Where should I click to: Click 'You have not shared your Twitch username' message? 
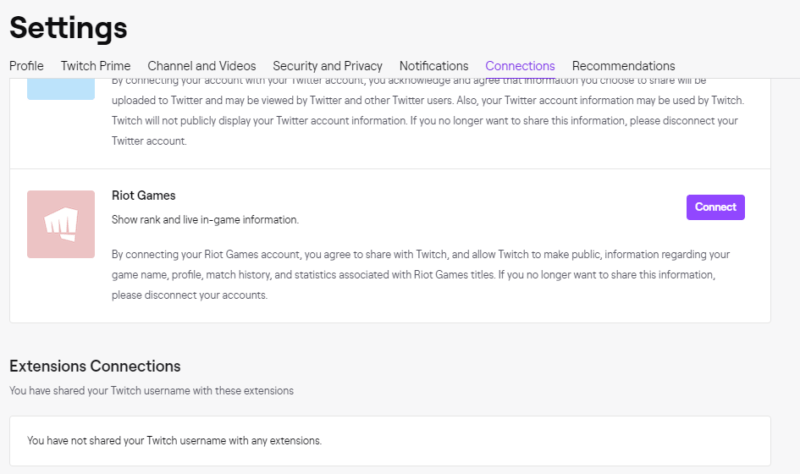tap(174, 440)
